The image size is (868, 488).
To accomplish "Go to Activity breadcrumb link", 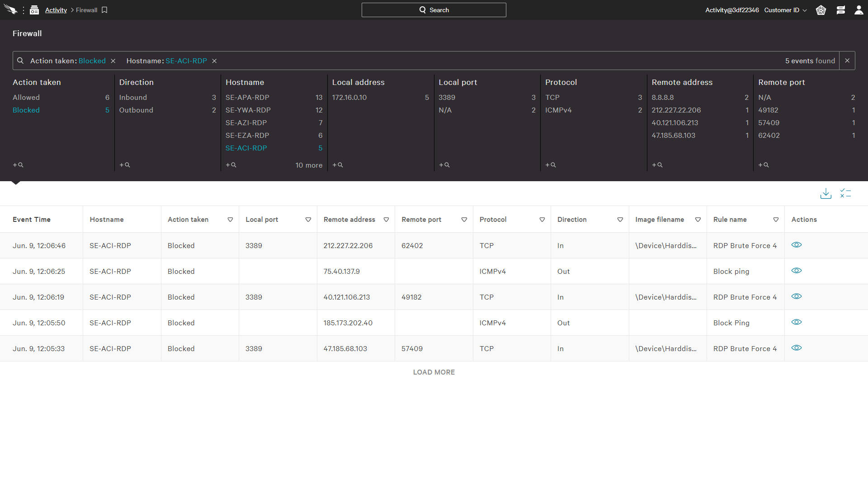I will coord(56,10).
